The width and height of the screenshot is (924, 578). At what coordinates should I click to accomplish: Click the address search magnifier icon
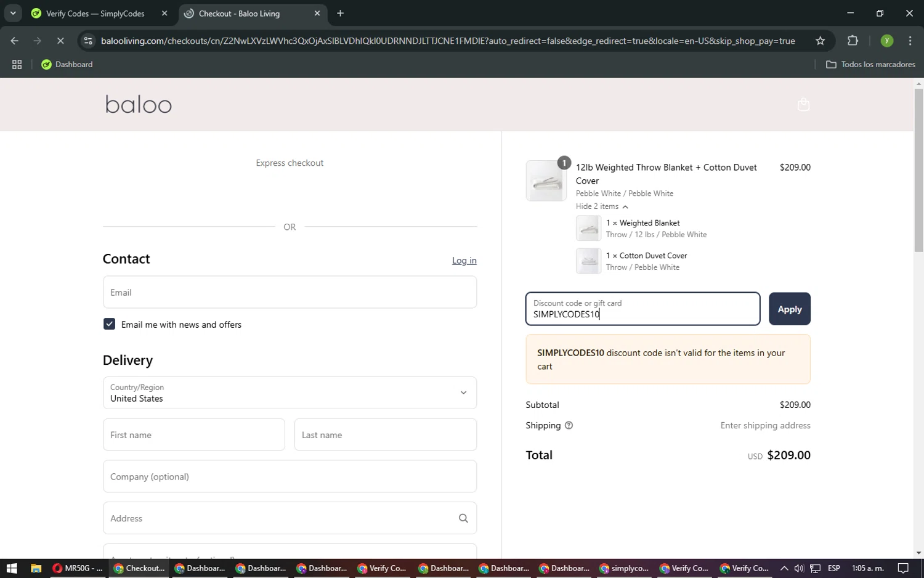463,518
